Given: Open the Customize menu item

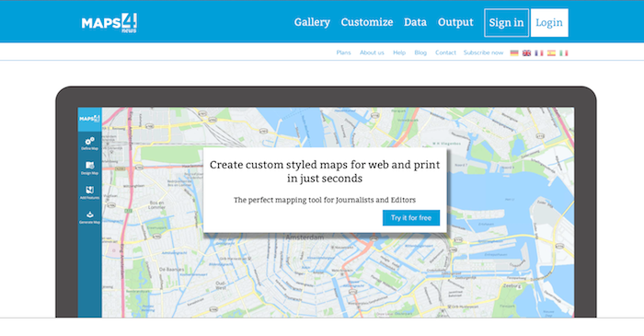Looking at the screenshot, I should (367, 22).
